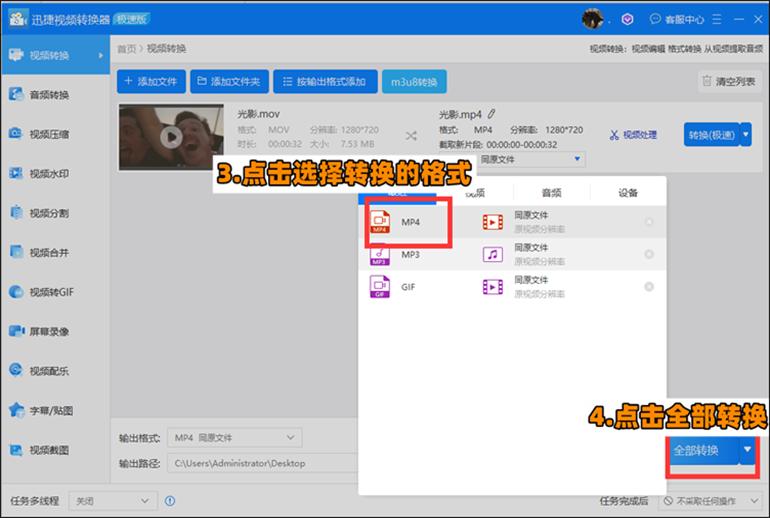Click 按输出格式添加 button
This screenshot has height=518, width=770.
tap(325, 82)
